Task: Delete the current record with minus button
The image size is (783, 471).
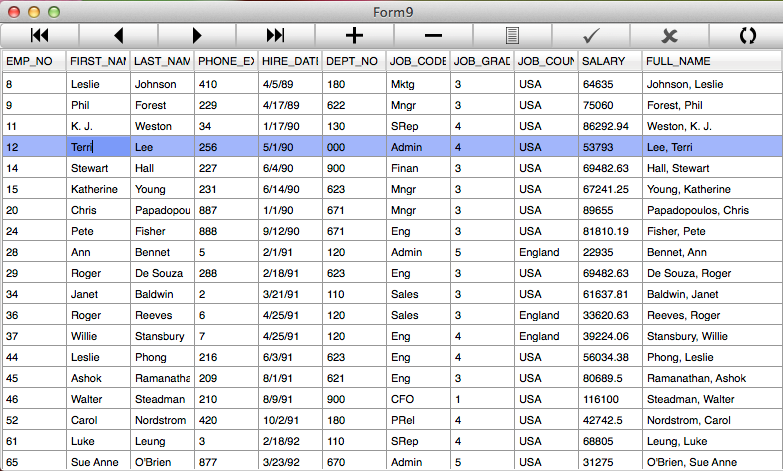Action: [x=433, y=35]
